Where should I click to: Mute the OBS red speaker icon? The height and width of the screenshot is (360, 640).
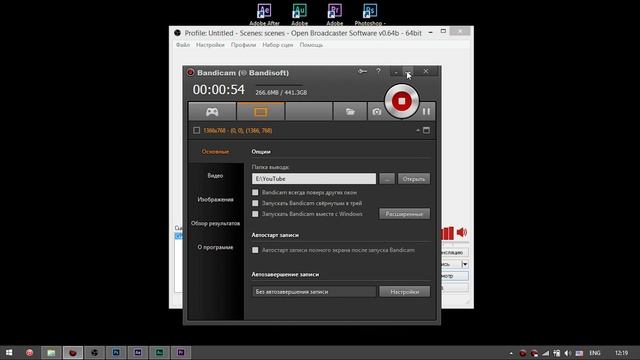click(462, 232)
